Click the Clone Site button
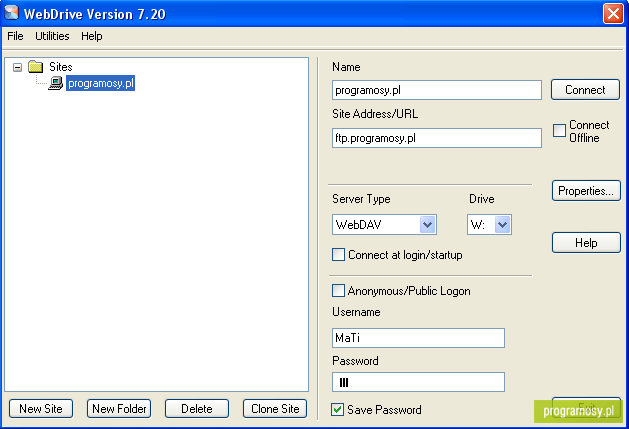Image resolution: width=629 pixels, height=429 pixels. point(275,409)
